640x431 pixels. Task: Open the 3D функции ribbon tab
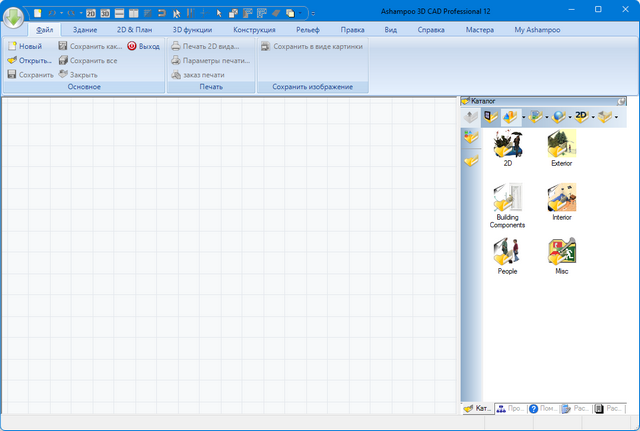coord(192,31)
